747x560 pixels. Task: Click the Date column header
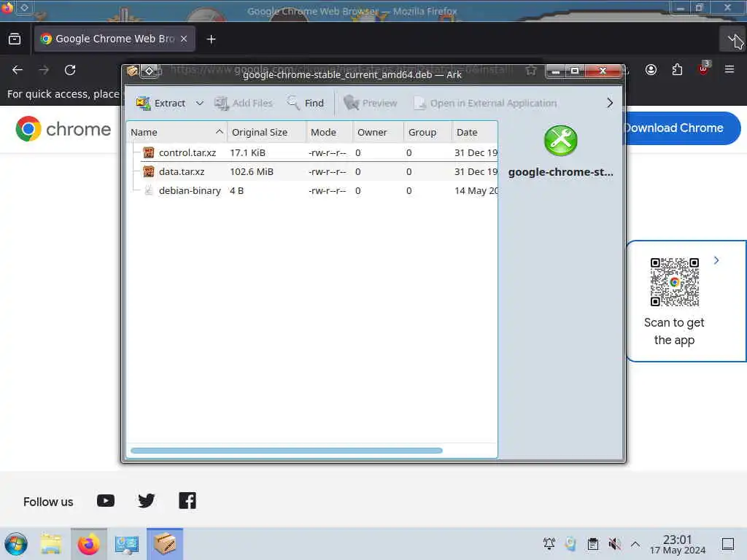coord(474,133)
